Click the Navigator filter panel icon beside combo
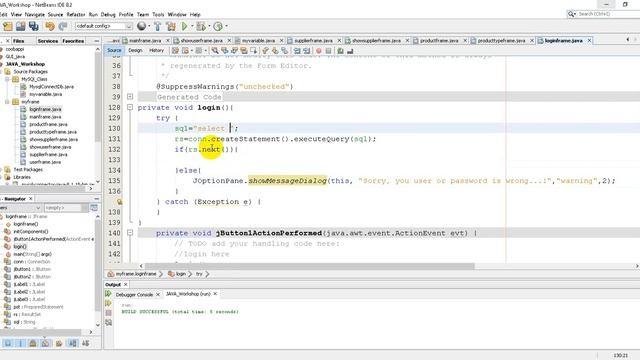 pyautogui.click(x=94, y=208)
